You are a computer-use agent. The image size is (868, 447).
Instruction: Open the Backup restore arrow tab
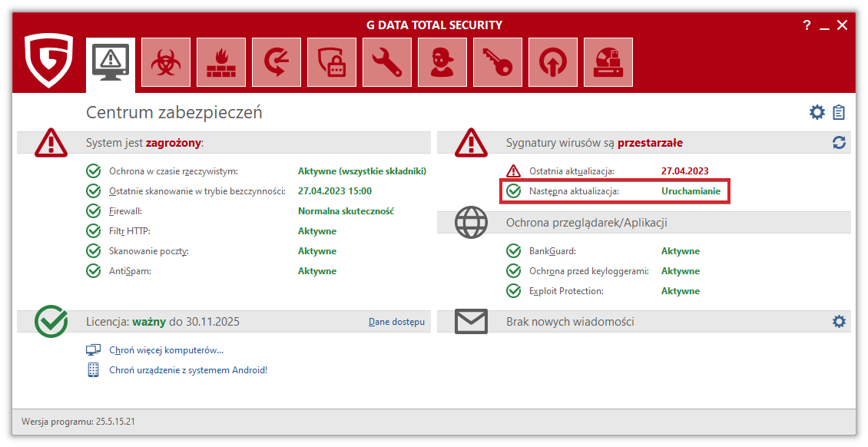(x=277, y=62)
